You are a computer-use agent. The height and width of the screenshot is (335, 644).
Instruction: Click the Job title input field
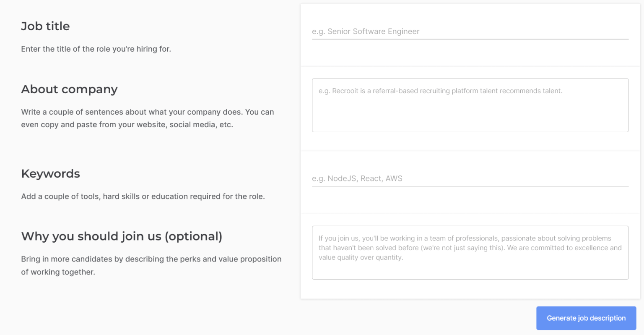click(470, 31)
